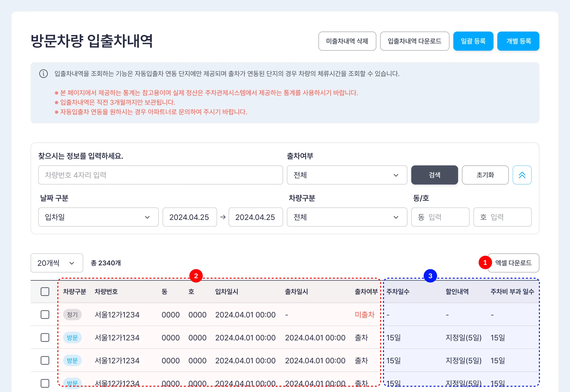The width and height of the screenshot is (570, 392).
Task: Check the first row 정기 vehicle checkbox
Action: click(x=45, y=315)
